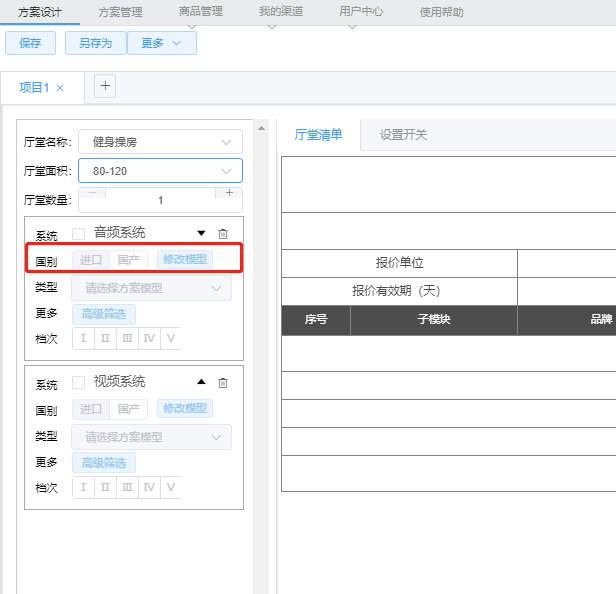
Task: Open the 用户中心 menu
Action: point(361,11)
